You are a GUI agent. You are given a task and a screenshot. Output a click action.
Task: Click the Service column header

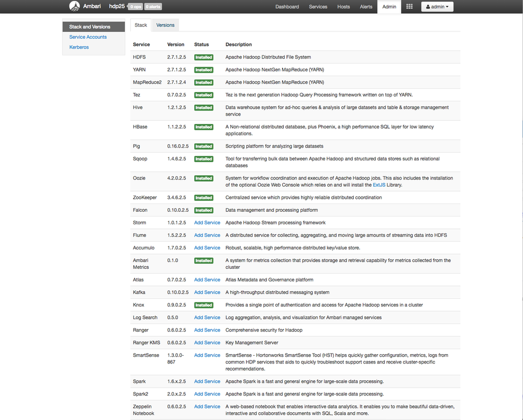coord(141,44)
